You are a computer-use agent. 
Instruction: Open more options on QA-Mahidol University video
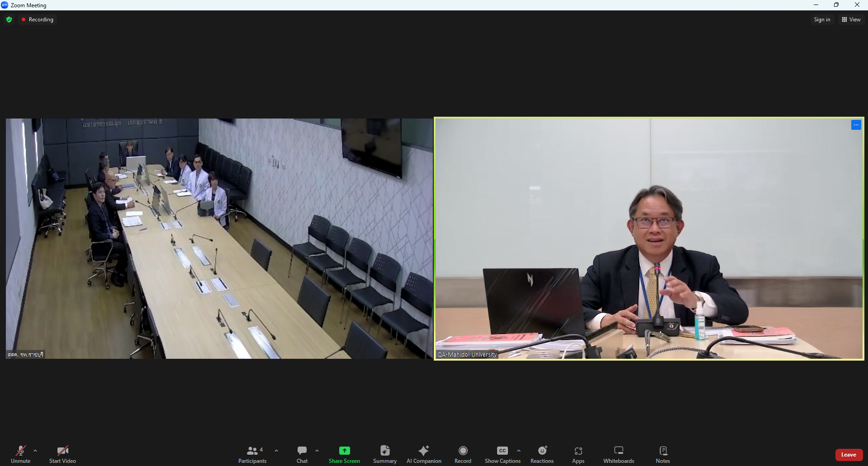[856, 125]
